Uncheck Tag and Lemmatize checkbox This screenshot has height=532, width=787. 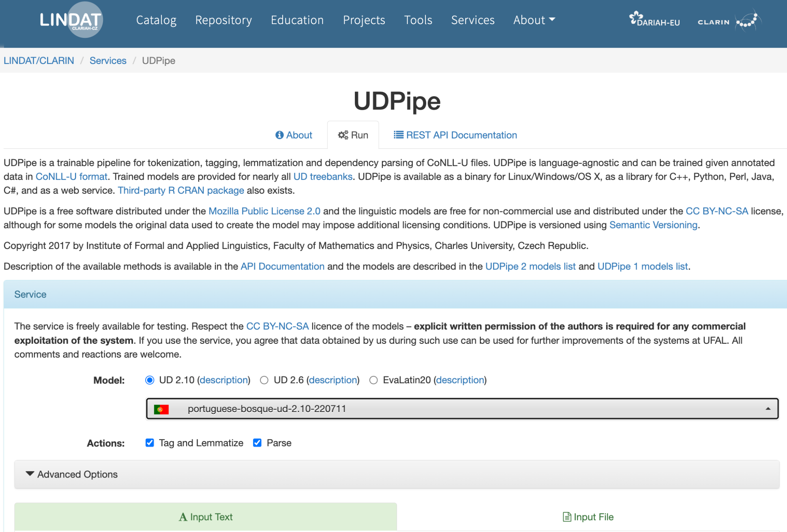point(150,443)
